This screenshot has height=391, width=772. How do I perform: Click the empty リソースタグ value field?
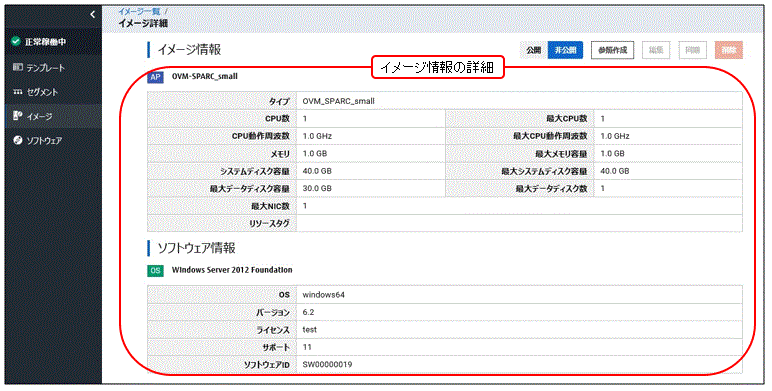[x=519, y=223]
